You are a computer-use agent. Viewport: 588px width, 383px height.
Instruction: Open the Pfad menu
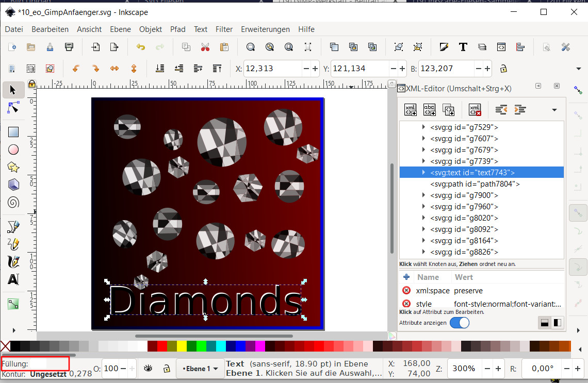point(177,29)
